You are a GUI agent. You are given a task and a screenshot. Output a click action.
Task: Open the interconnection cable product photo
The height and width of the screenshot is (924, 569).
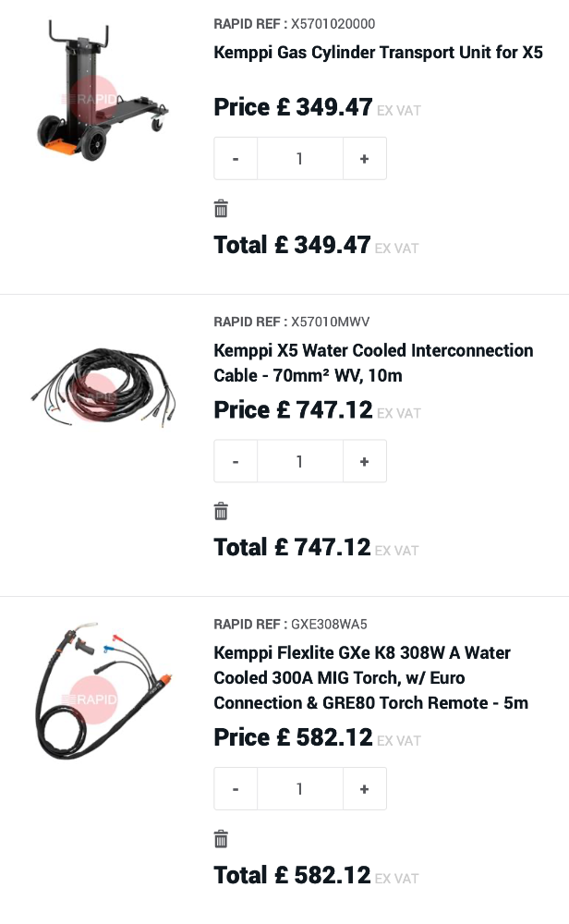click(102, 388)
